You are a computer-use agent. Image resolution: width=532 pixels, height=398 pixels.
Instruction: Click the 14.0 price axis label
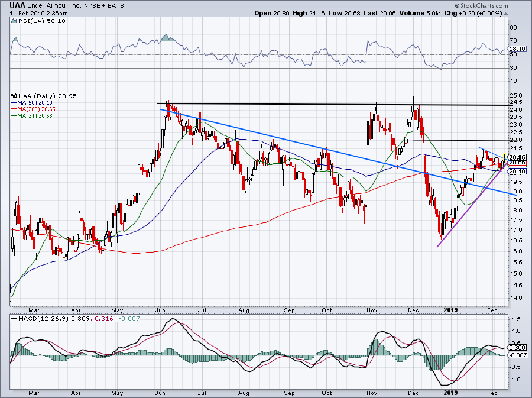pos(515,298)
